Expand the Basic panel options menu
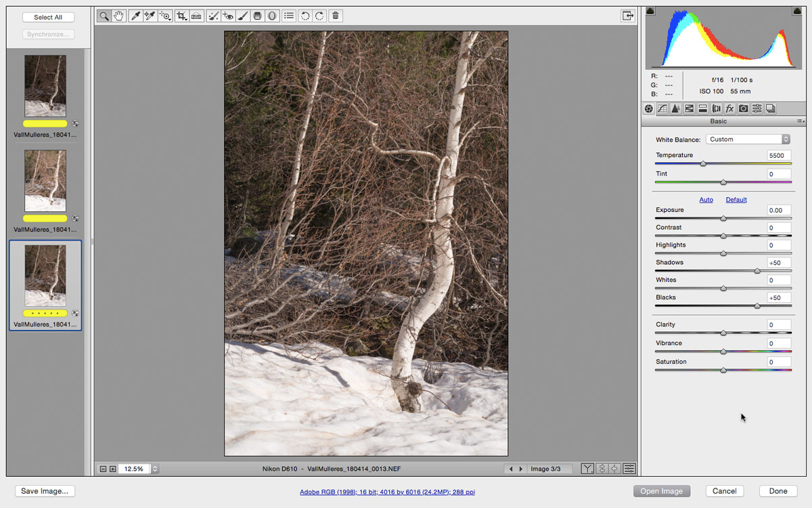 799,121
